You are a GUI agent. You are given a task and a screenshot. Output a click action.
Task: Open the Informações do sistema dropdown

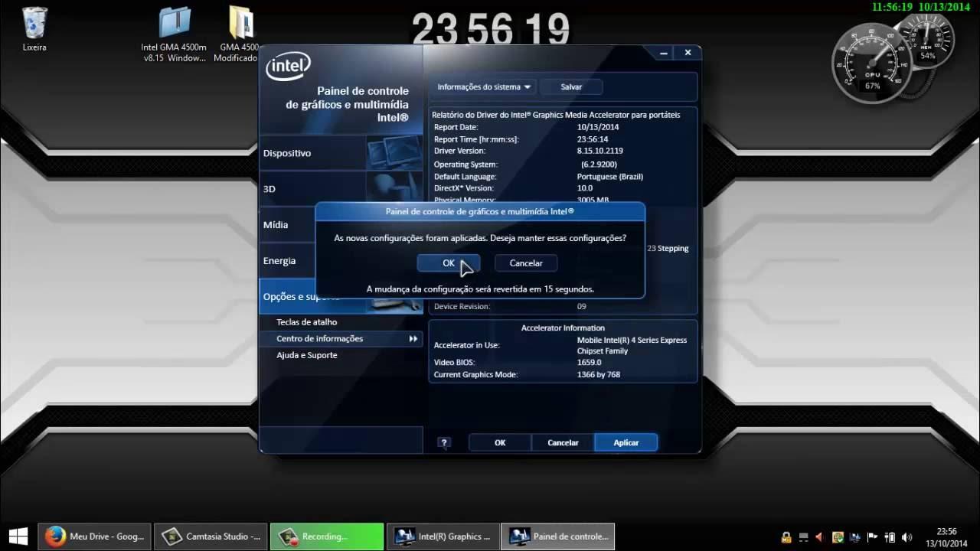coord(484,87)
